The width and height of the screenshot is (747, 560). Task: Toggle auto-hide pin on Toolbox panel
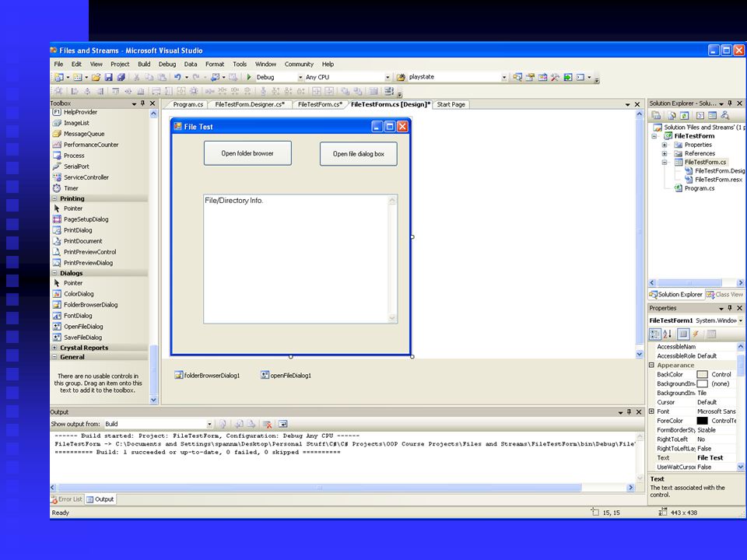(143, 103)
